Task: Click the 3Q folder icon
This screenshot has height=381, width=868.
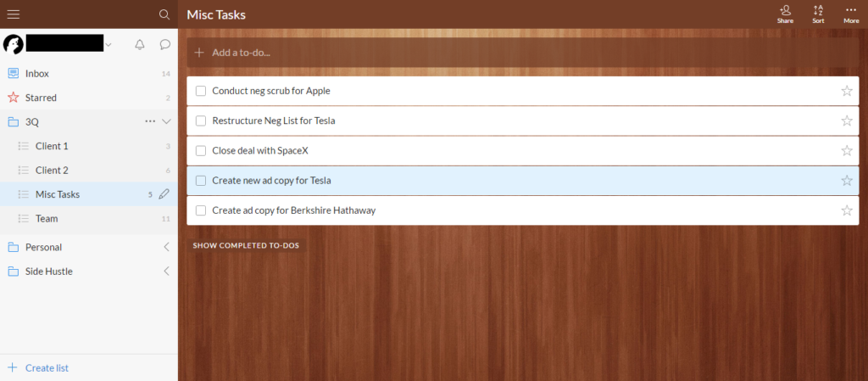Action: [x=14, y=122]
